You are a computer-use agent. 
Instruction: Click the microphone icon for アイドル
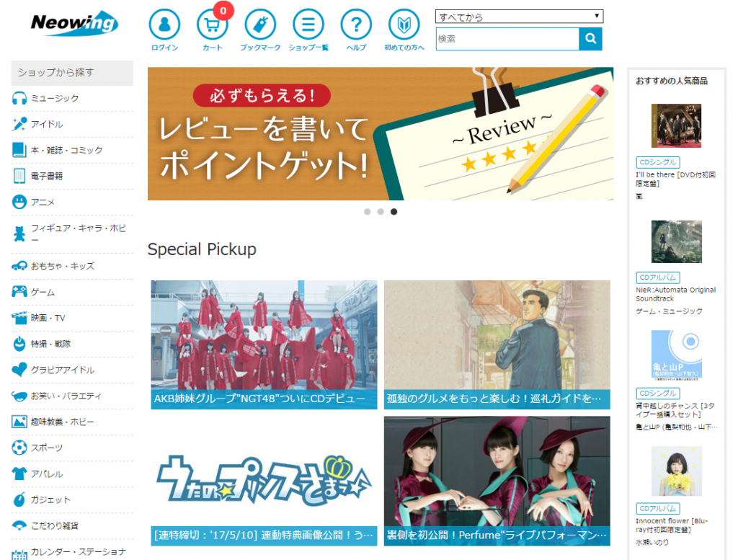tap(19, 124)
